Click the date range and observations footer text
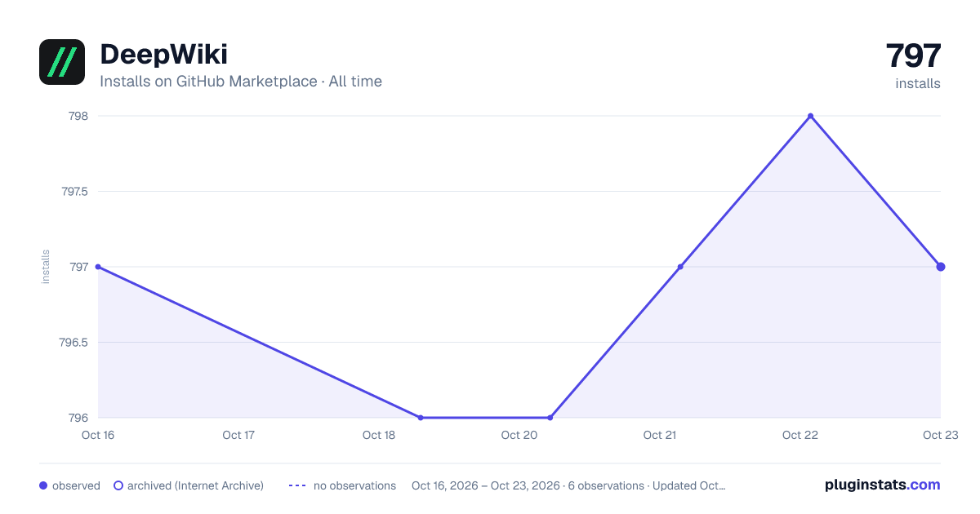980x514 pixels. point(568,485)
